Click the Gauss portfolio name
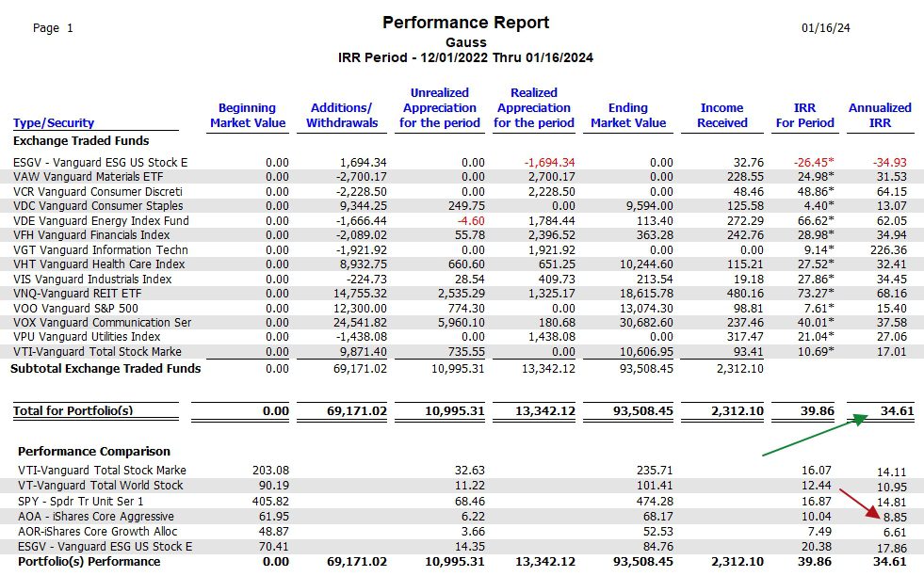Image resolution: width=924 pixels, height=576 pixels. 465,42
